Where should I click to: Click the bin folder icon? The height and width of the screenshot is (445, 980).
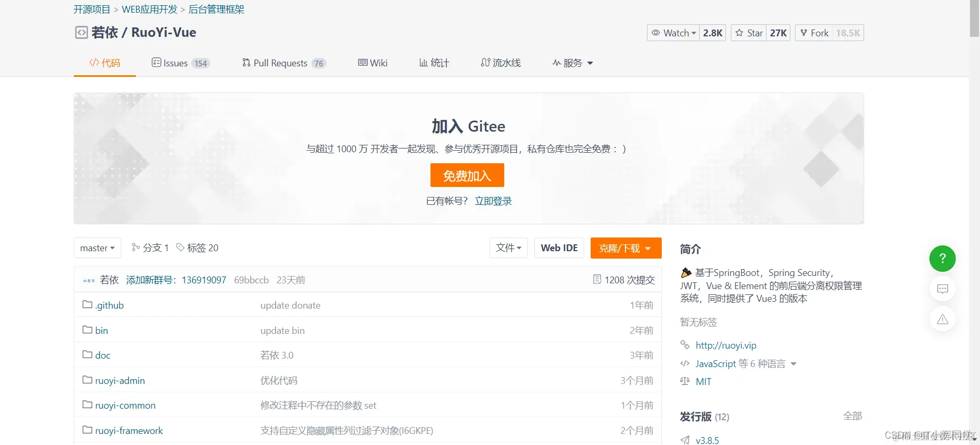(87, 330)
